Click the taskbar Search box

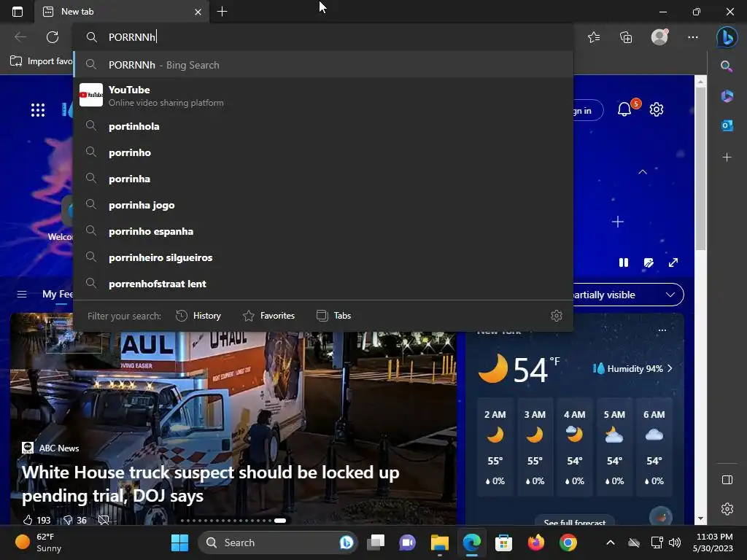pyautogui.click(x=277, y=542)
